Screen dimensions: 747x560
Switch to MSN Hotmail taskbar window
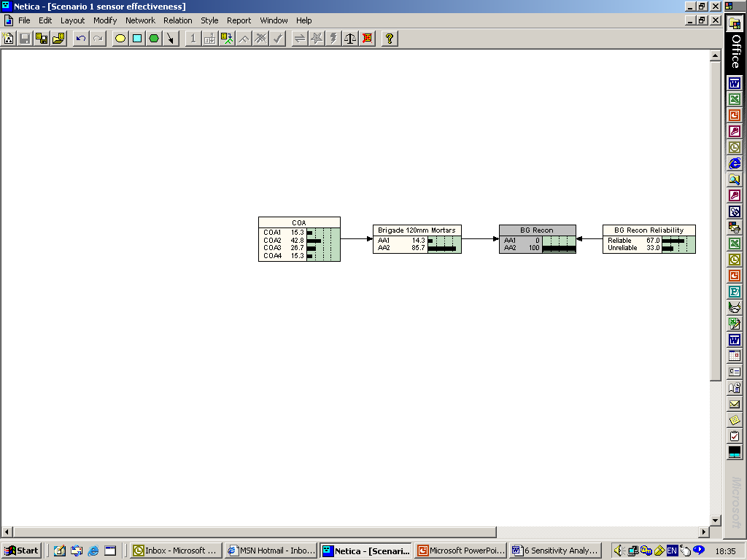[271, 551]
